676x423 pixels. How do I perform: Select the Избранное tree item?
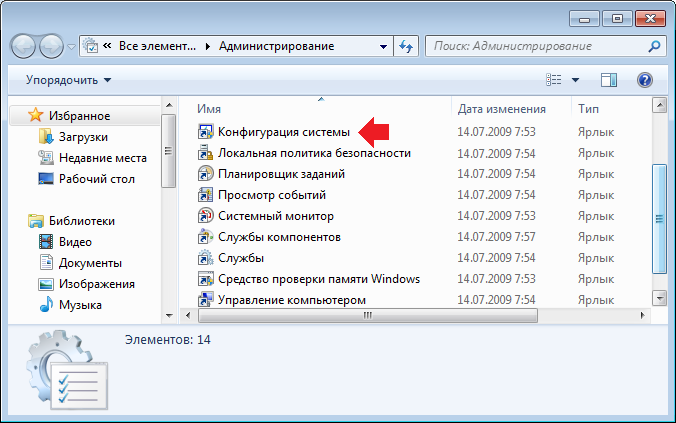click(x=85, y=116)
